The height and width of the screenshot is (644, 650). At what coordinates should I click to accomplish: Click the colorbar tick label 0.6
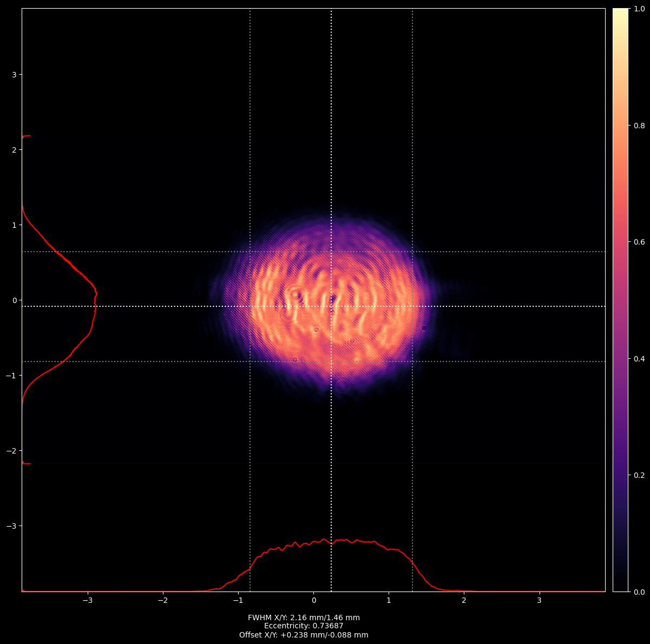(x=639, y=242)
